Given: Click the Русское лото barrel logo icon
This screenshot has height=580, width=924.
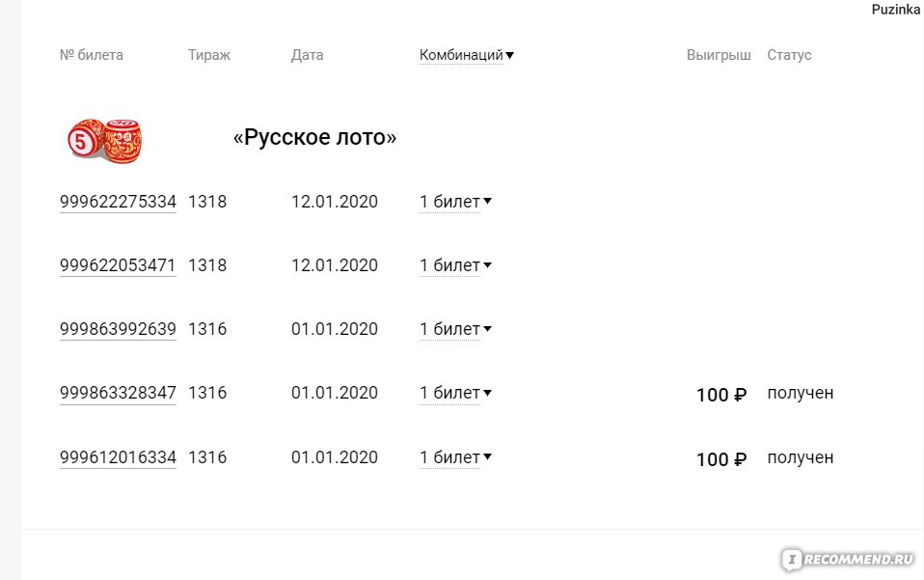Looking at the screenshot, I should coord(105,140).
